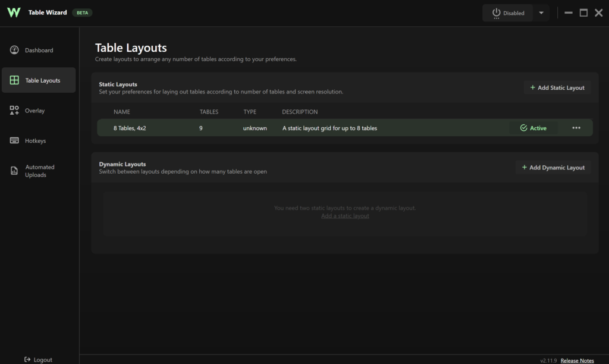Click the Hotkeys keyboard icon
This screenshot has width=609, height=364.
(14, 140)
